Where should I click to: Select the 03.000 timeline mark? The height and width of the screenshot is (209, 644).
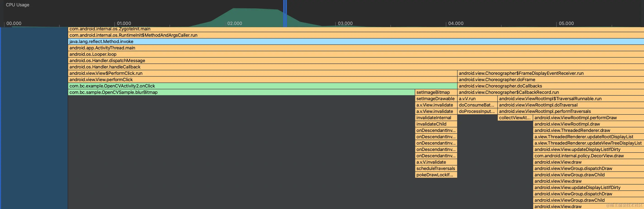click(x=345, y=23)
